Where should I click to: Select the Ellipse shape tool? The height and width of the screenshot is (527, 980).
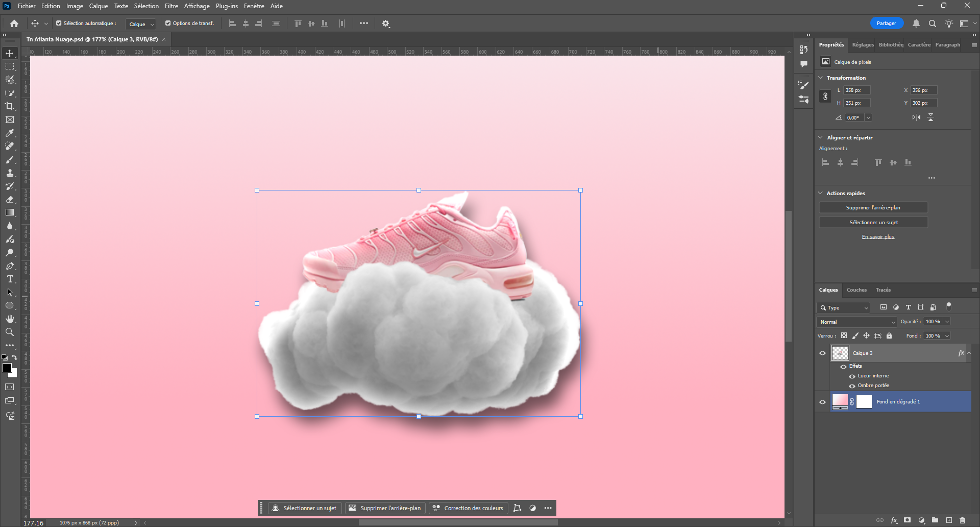10,305
